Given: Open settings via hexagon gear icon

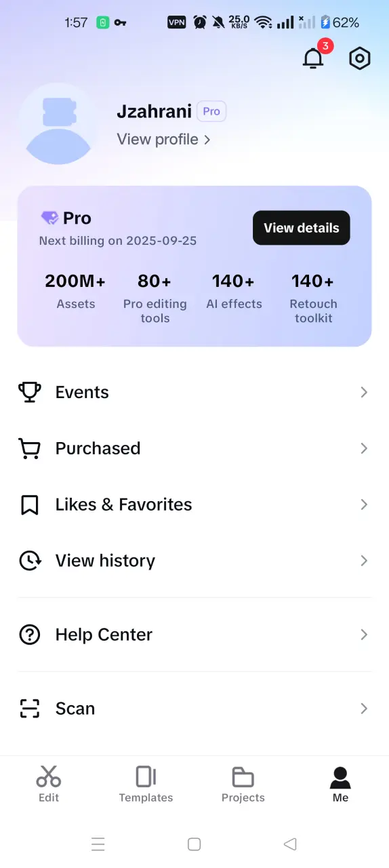Looking at the screenshot, I should [360, 59].
